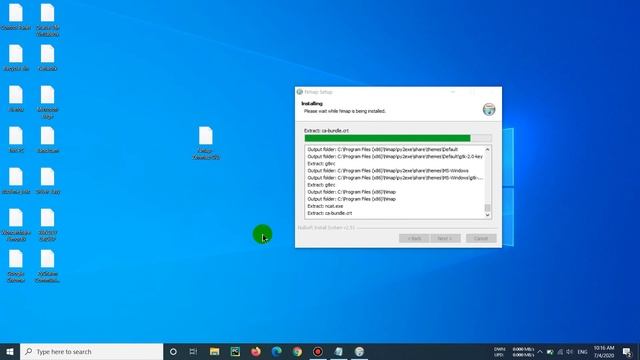Launch Google Chrome from the taskbar
This screenshot has width=640, height=360.
[x=297, y=352]
